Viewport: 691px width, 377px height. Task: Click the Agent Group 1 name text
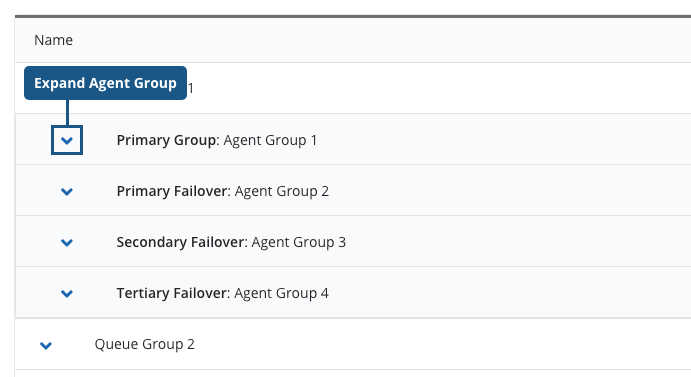[x=270, y=140]
